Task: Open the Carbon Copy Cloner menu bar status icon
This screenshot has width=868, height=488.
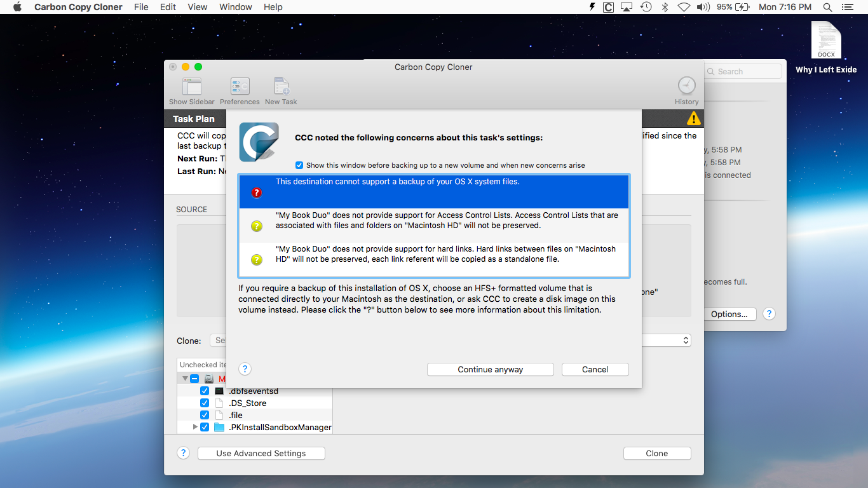Action: (609, 7)
